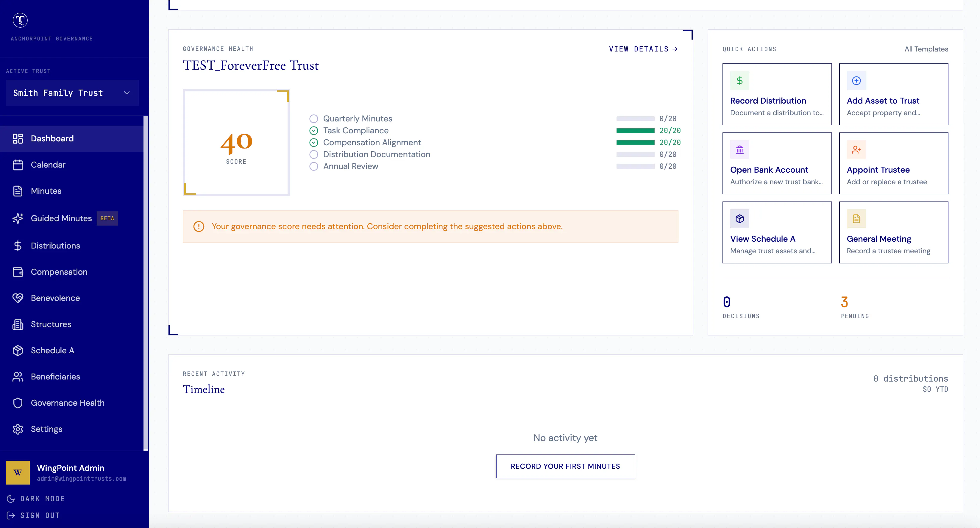Open Settings page
Viewport: 980px width, 528px height.
point(71,429)
